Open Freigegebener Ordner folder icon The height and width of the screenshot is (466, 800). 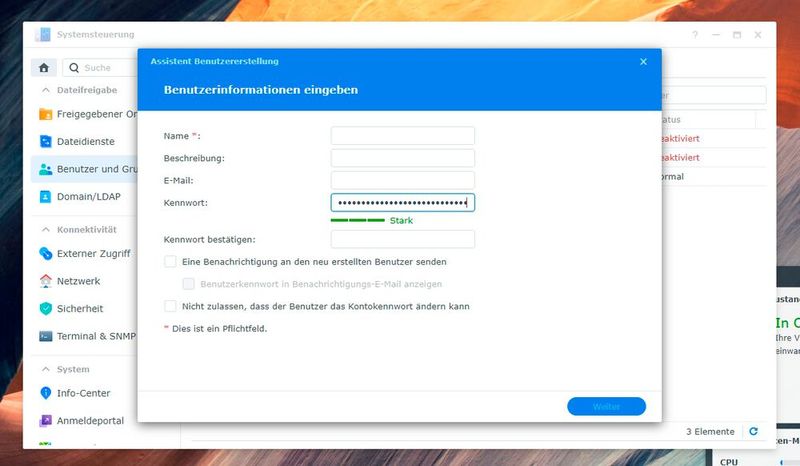(x=45, y=114)
